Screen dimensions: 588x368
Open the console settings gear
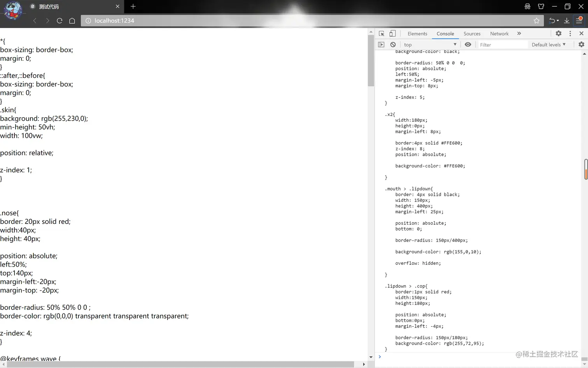pos(581,44)
